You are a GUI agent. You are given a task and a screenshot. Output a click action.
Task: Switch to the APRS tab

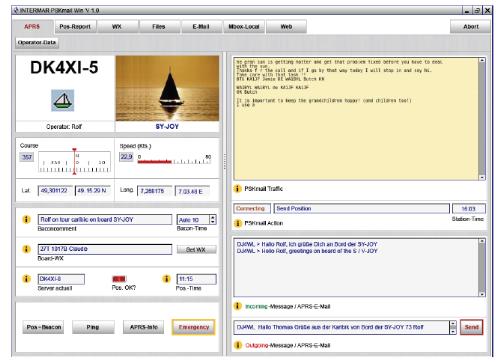(32, 27)
